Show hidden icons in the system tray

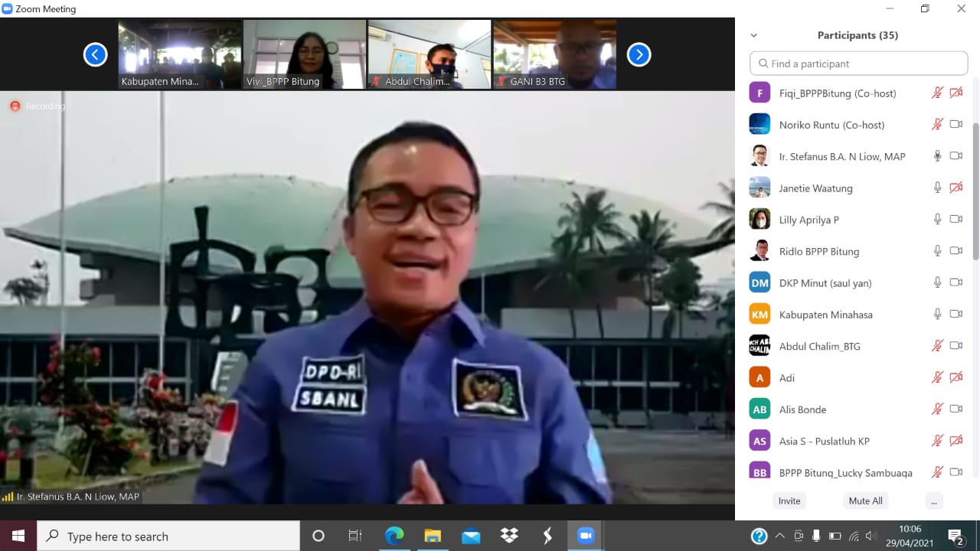click(x=780, y=536)
